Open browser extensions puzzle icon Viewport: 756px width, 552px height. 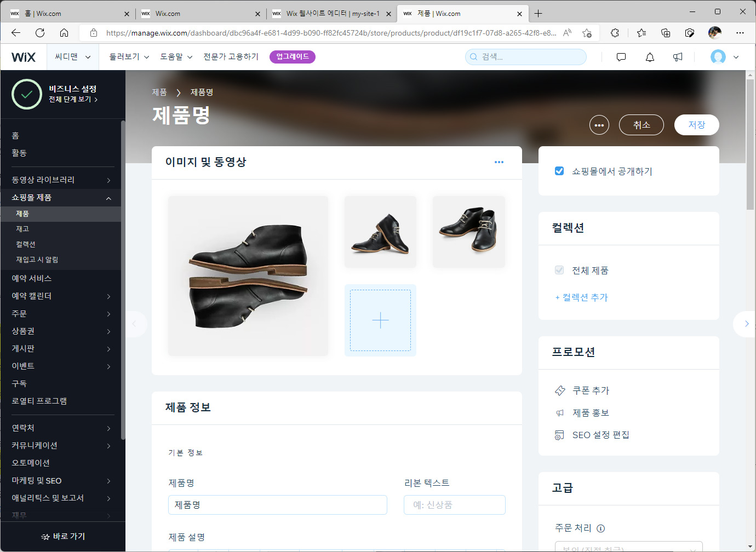click(x=615, y=33)
